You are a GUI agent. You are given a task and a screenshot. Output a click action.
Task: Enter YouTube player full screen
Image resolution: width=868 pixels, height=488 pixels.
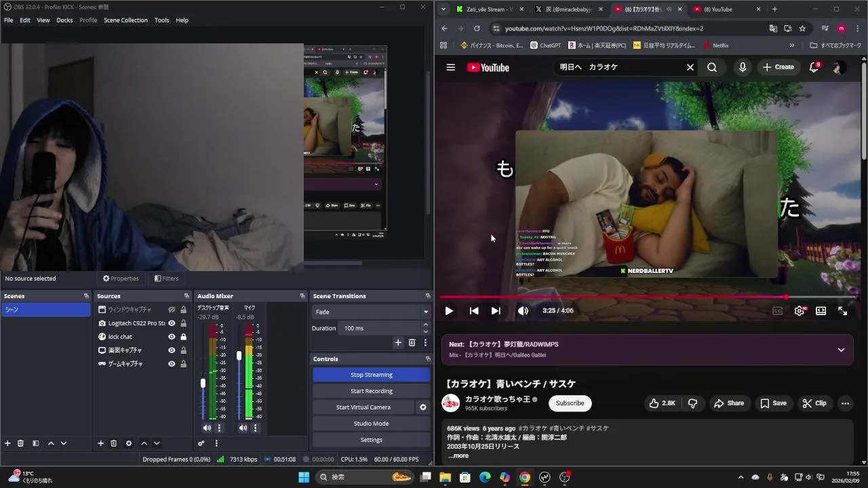click(x=842, y=310)
